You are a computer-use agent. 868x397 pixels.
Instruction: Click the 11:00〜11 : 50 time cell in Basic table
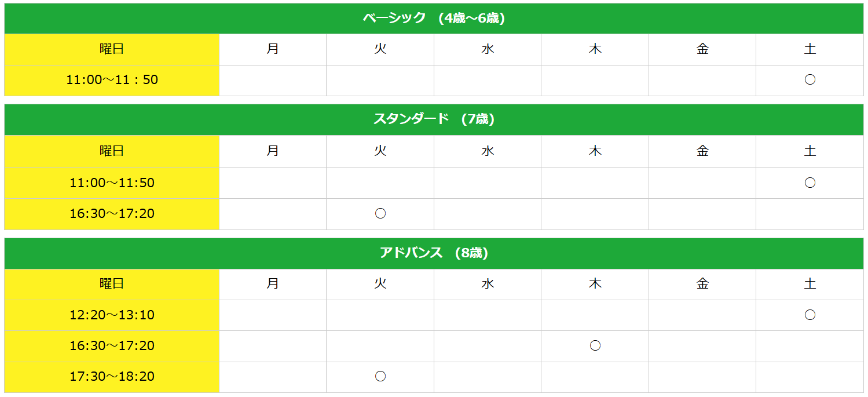coord(112,80)
